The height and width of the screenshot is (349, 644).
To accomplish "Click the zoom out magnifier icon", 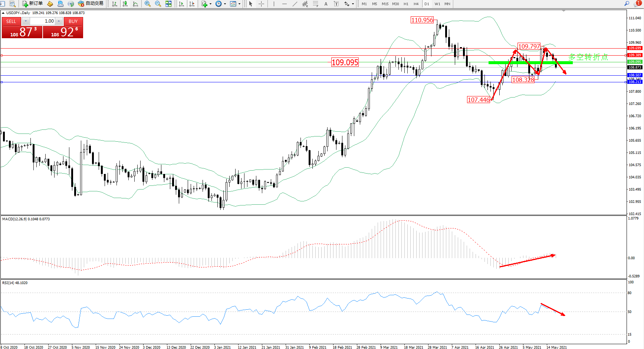I will [x=158, y=4].
